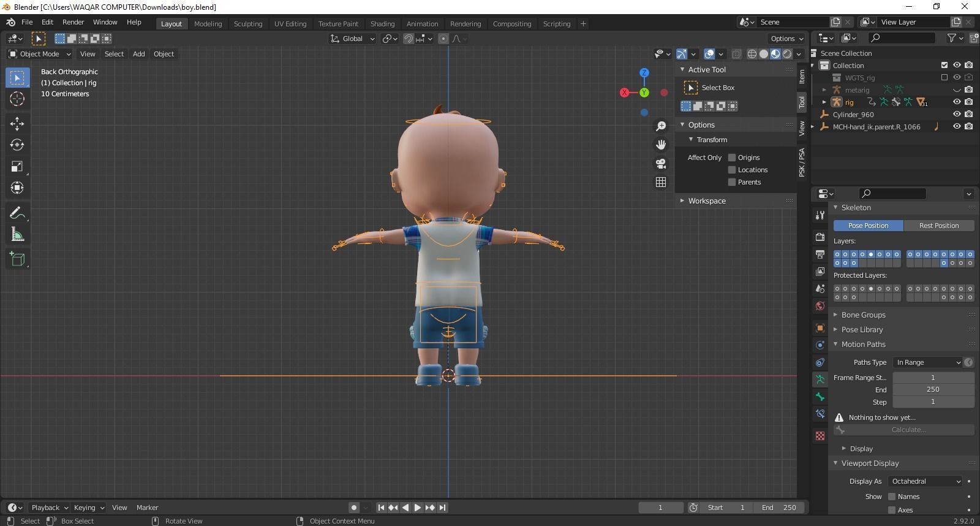Open the outliner filter funnel icon
Viewport: 980px width, 526px height.
click(952, 38)
